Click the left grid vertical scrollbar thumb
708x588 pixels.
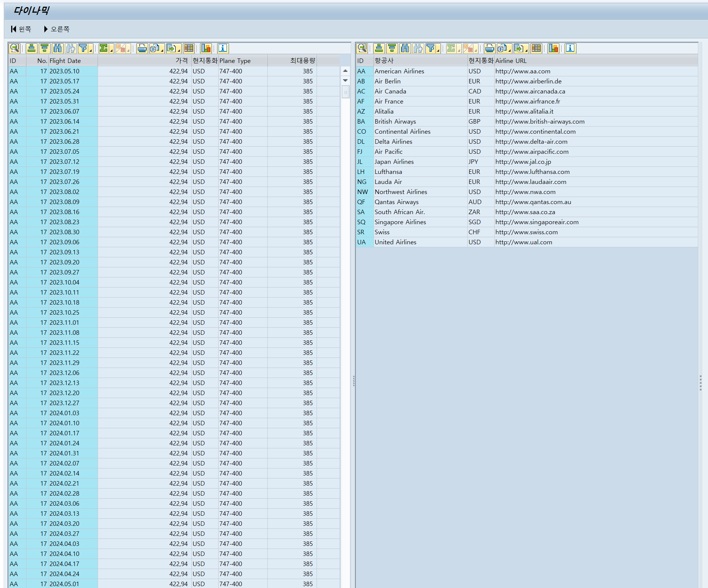point(346,92)
